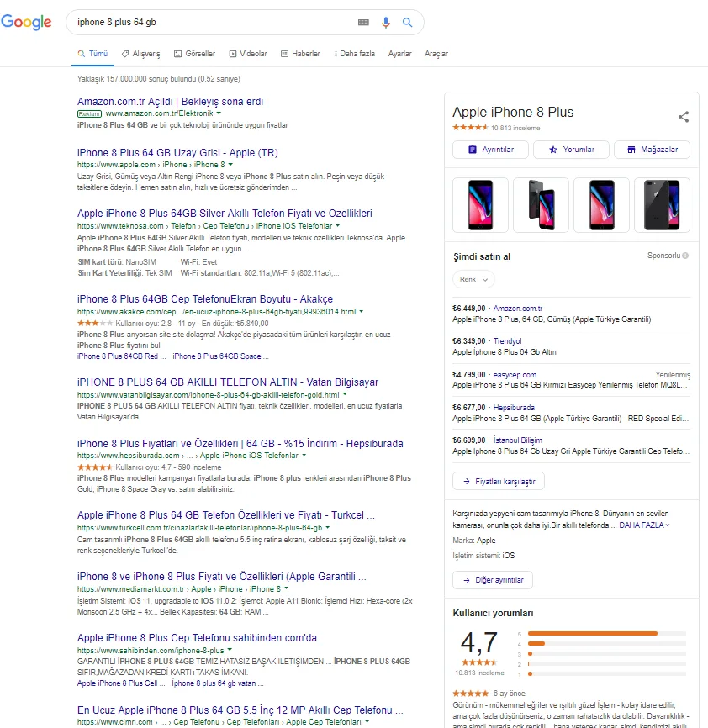Expand dropdown arrow next to mediamarkt.com.tr URL
Viewport: 708px width, 728px height.
coord(286,588)
